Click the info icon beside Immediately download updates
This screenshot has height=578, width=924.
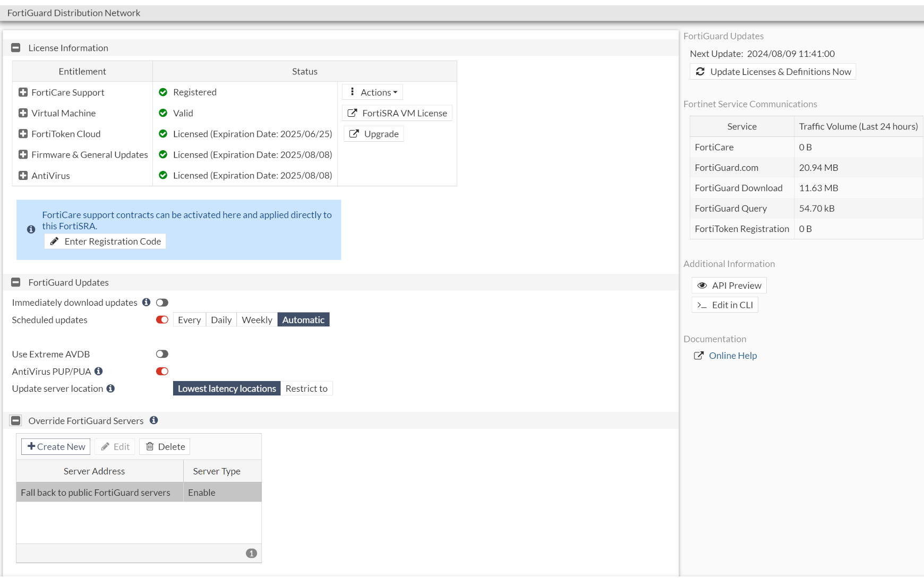[x=146, y=303]
